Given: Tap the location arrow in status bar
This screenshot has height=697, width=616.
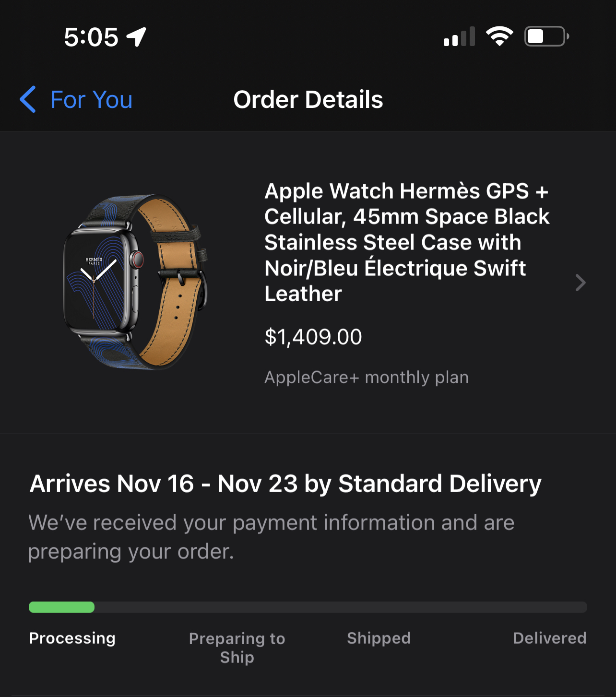Looking at the screenshot, I should point(136,36).
